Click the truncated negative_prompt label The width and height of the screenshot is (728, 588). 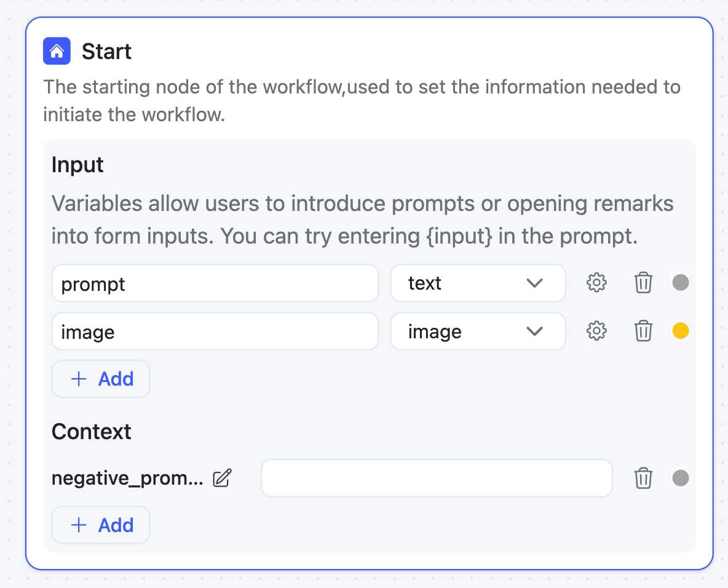[x=127, y=478]
